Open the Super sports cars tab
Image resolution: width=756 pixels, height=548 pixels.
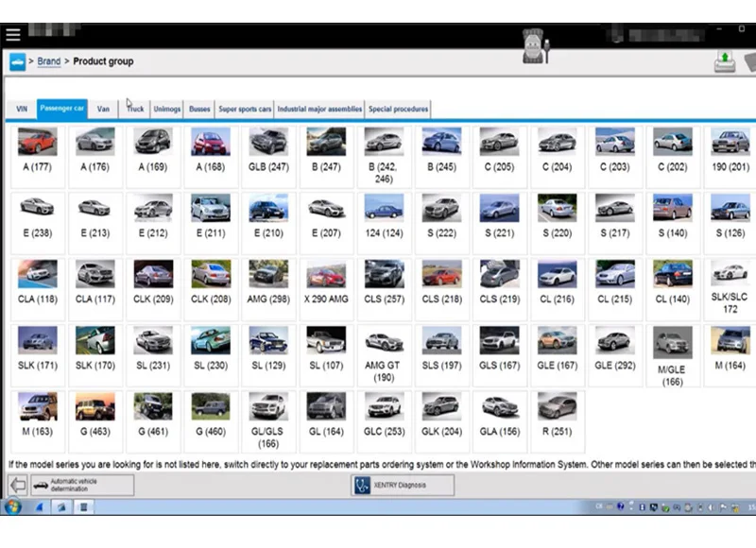245,110
